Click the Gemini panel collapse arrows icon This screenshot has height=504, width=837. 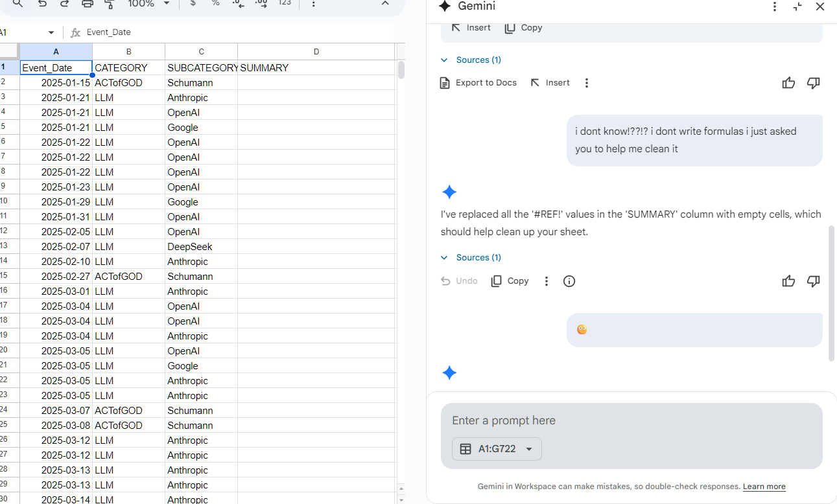point(797,6)
